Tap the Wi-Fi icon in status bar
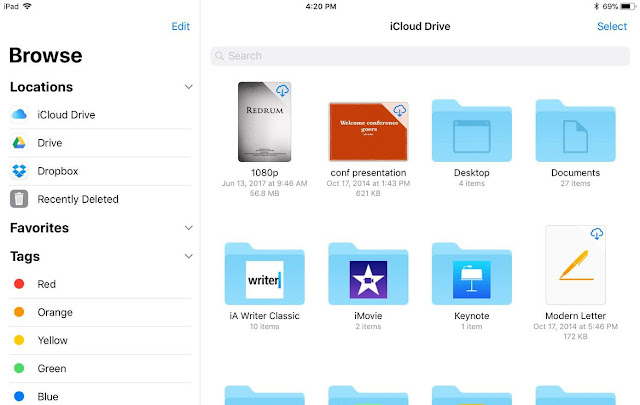 [x=27, y=6]
